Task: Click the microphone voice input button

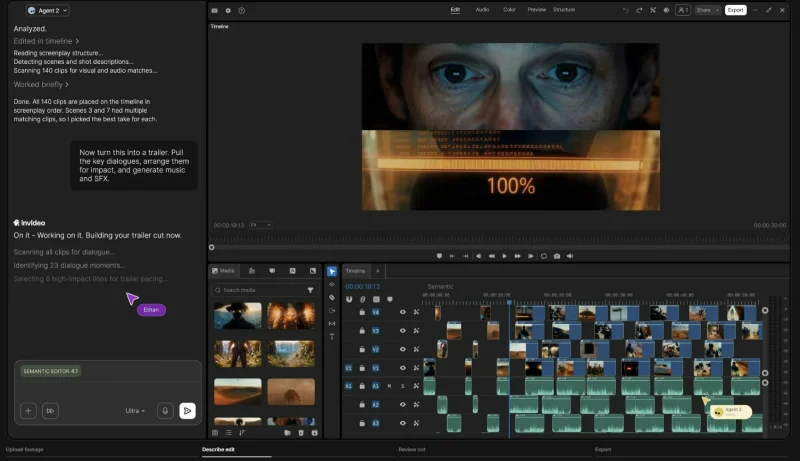Action: pos(165,411)
